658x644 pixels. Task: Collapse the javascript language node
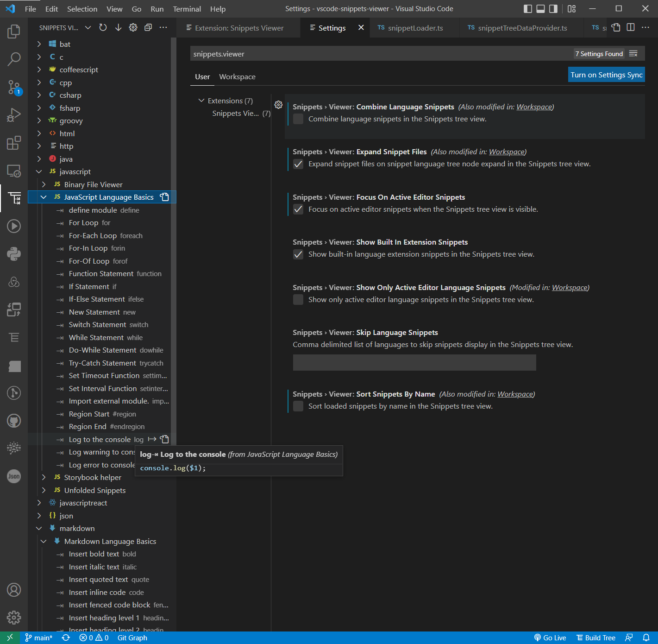(39, 171)
